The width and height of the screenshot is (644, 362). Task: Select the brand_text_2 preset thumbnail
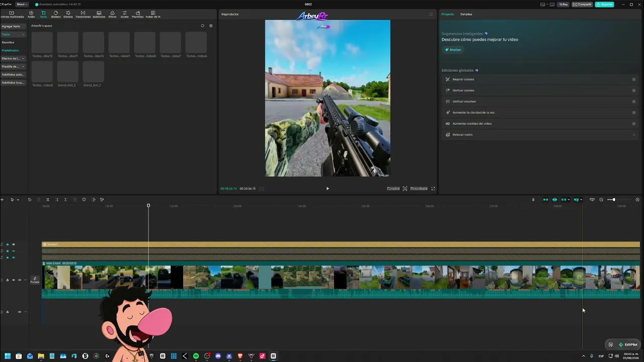[67, 71]
